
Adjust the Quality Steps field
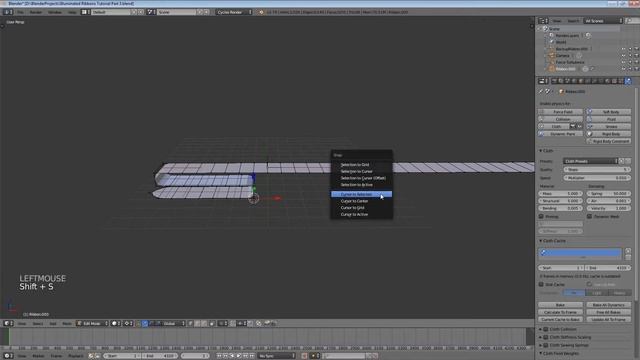coord(597,169)
